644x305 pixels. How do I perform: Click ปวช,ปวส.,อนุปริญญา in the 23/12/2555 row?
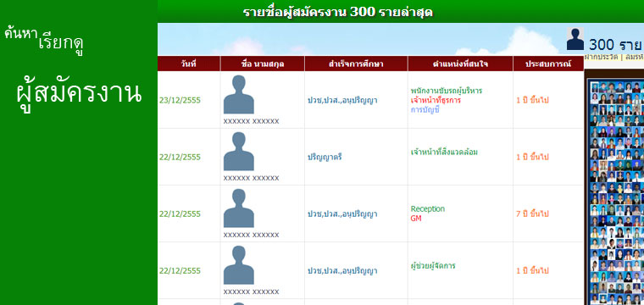point(342,100)
